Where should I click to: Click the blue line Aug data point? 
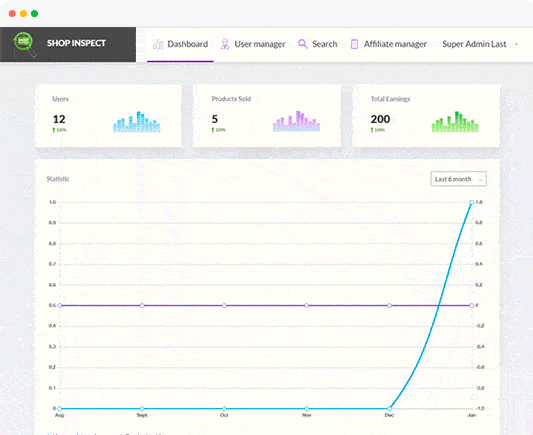(x=59, y=408)
